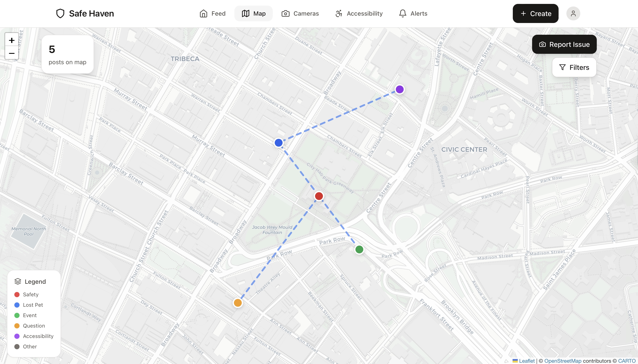Switch to the Feed tab

[x=213, y=13]
